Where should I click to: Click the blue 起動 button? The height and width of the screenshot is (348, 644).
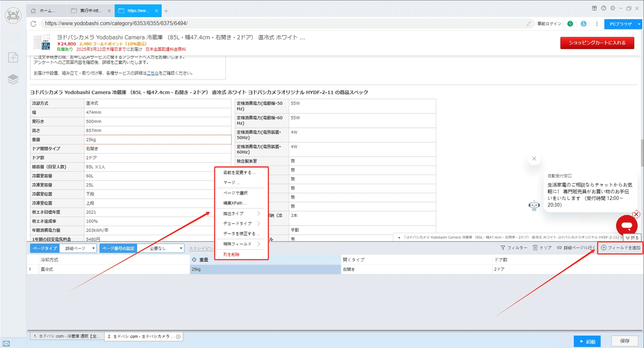(587, 341)
